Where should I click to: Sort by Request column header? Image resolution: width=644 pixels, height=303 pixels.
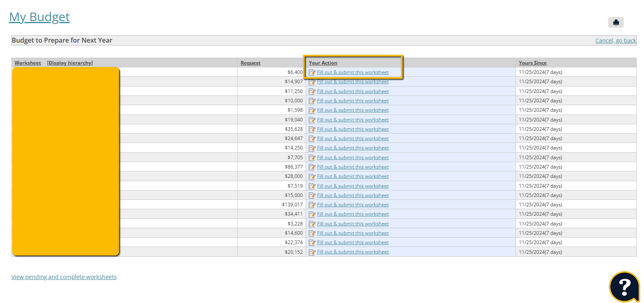pyautogui.click(x=250, y=63)
